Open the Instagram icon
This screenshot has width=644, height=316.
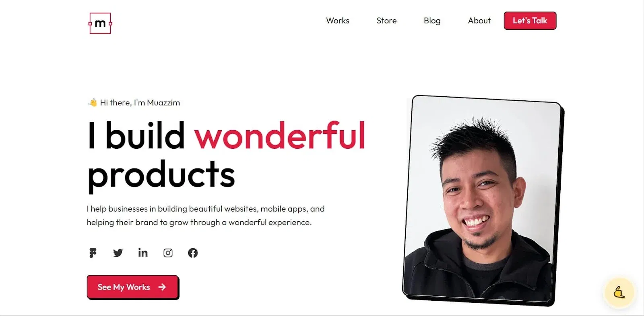[168, 253]
